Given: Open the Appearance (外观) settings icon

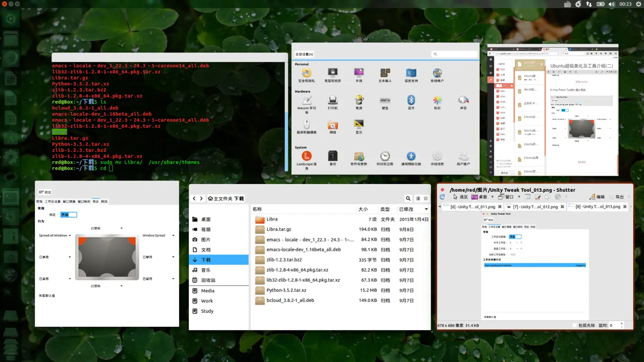Looking at the screenshot, I should tap(359, 73).
